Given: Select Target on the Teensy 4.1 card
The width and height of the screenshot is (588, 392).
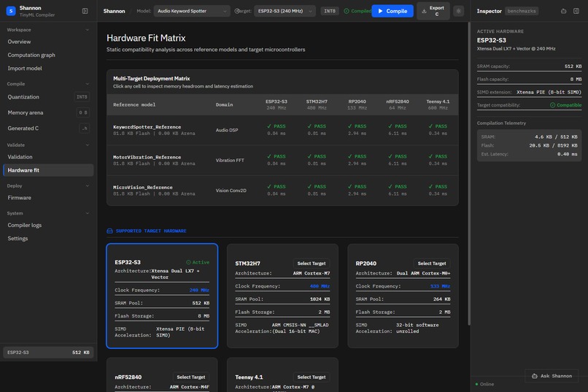Looking at the screenshot, I should (x=312, y=377).
